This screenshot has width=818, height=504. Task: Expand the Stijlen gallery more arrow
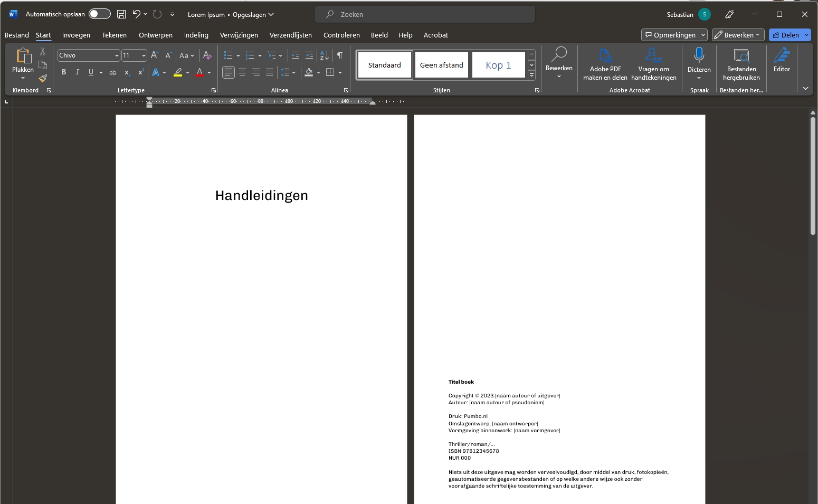pos(532,75)
